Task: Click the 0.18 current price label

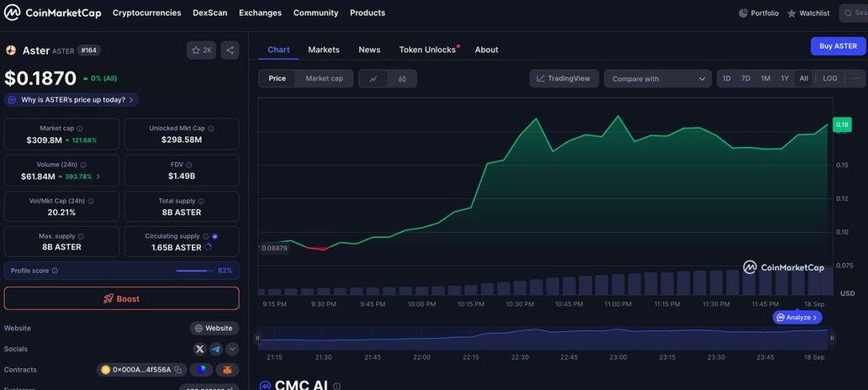Action: coord(842,124)
